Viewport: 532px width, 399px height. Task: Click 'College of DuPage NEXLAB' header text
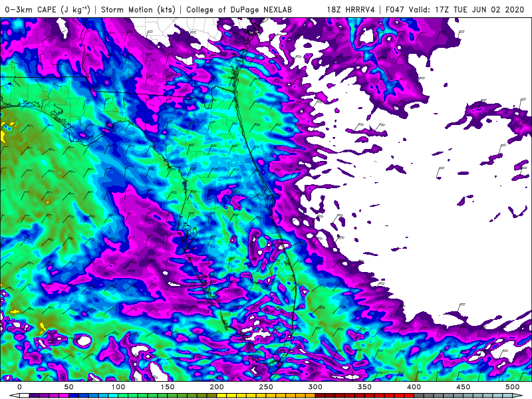[239, 9]
